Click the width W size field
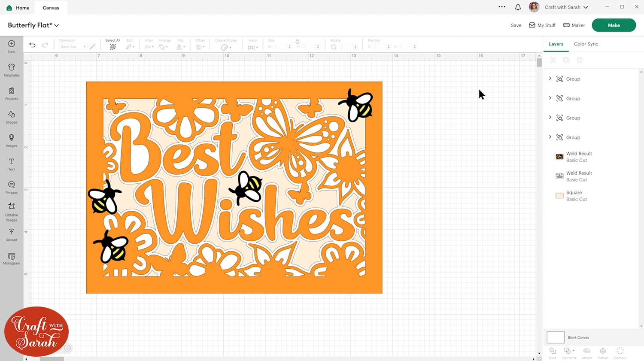 pos(281,47)
